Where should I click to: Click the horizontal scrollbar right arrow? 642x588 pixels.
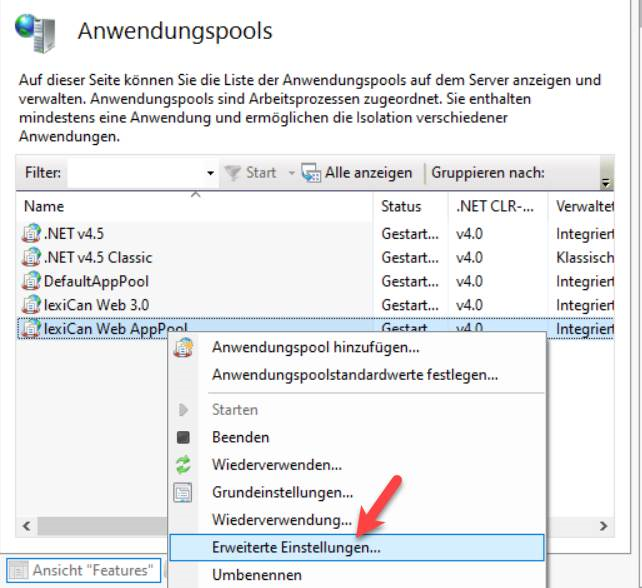(605, 525)
